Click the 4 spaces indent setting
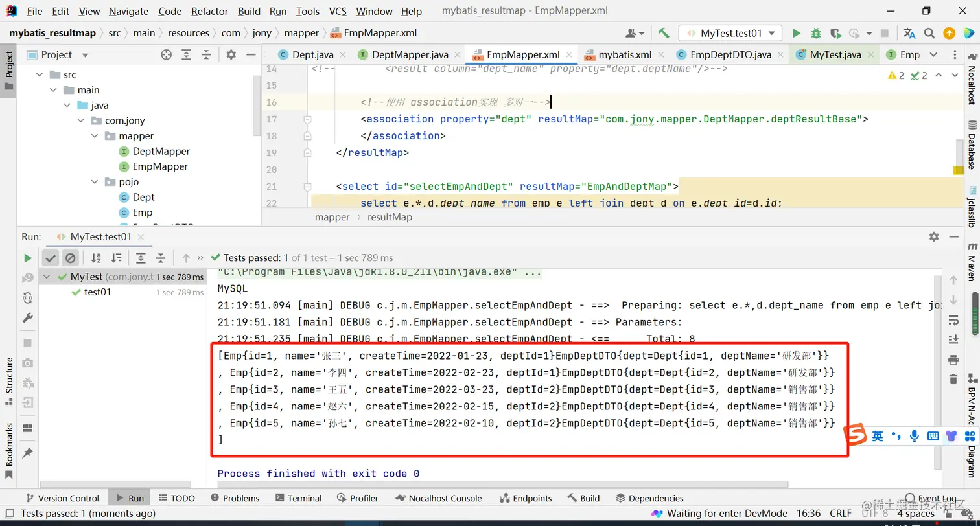Screen dimensions: 980x526 coord(916,514)
